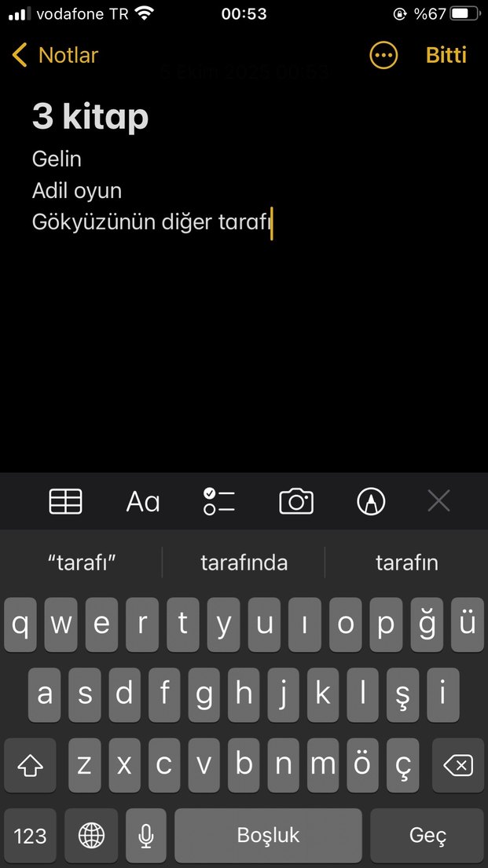Switch keyboard language with the globe key
488x868 pixels.
click(91, 835)
